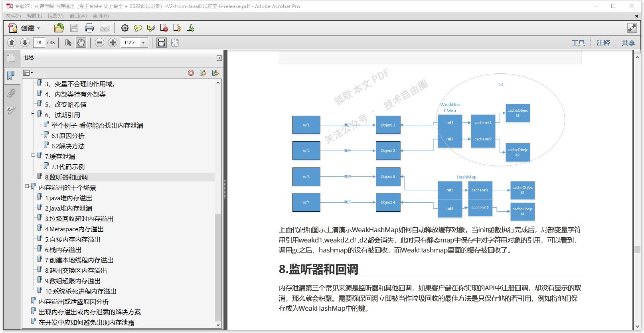Click the Save disk icon
The height and width of the screenshot is (333, 644).
pyautogui.click(x=74, y=28)
